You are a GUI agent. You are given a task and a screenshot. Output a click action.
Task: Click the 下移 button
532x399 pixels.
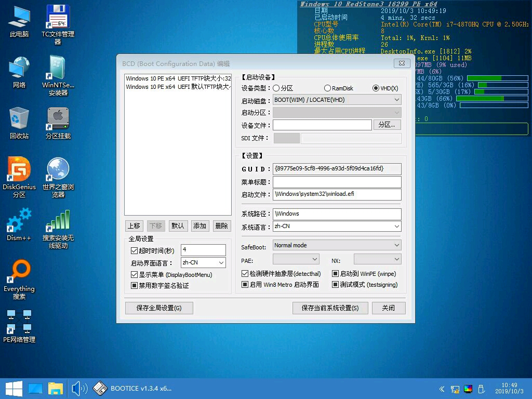point(156,226)
